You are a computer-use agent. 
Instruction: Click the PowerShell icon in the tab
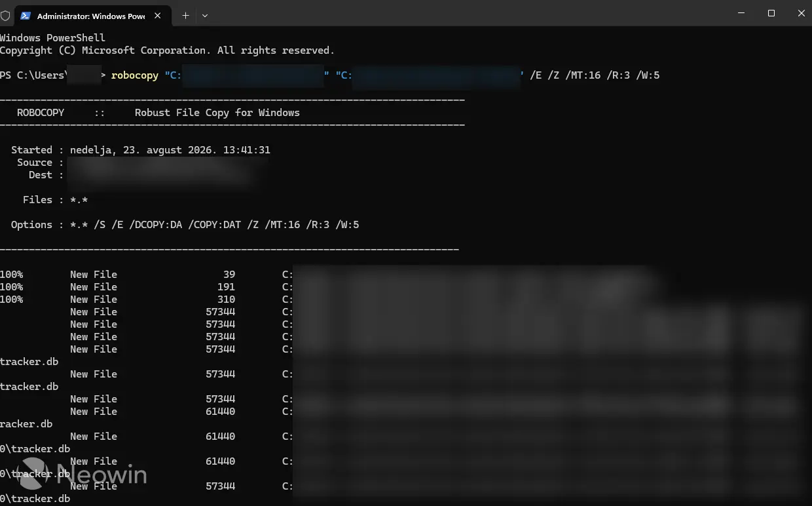[x=25, y=16]
